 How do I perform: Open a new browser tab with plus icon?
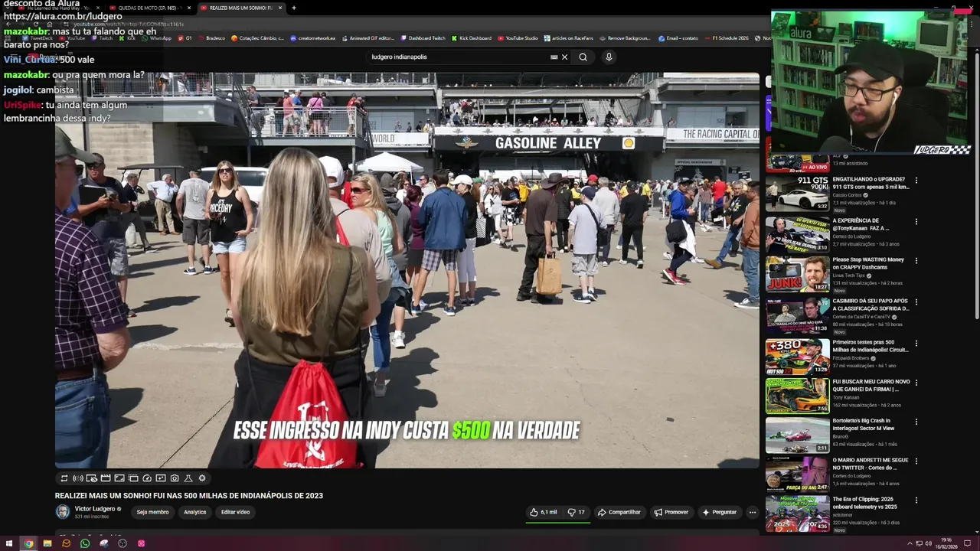(294, 8)
